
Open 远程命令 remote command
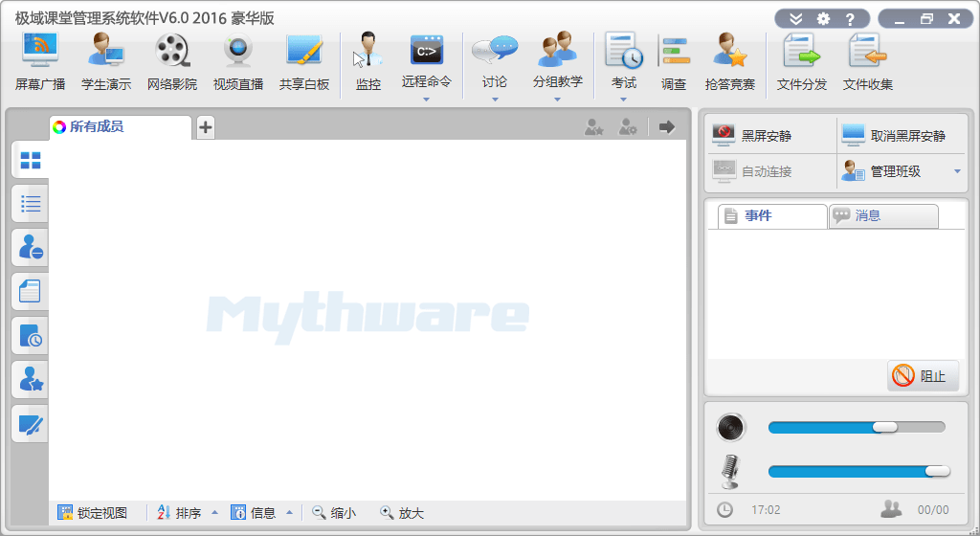click(x=426, y=60)
